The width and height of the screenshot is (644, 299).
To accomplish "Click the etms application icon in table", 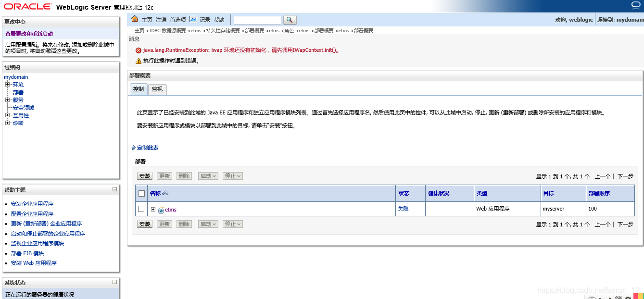I will coord(161,210).
